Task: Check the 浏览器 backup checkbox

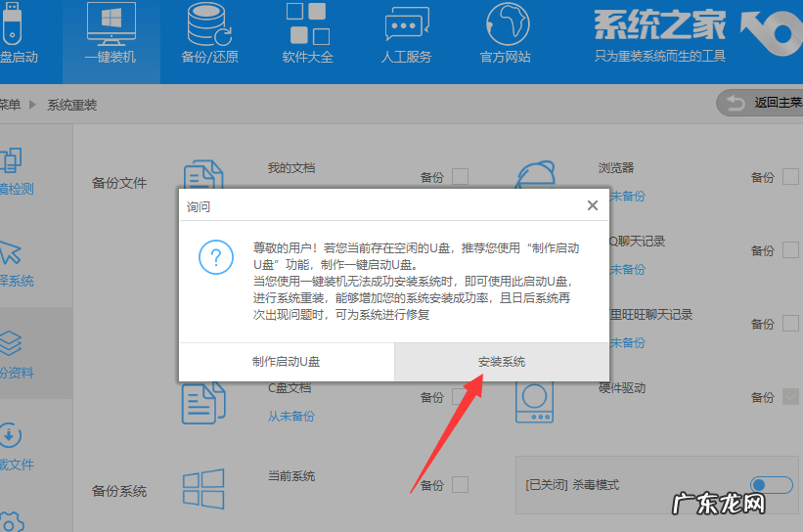Action: pyautogui.click(x=790, y=177)
